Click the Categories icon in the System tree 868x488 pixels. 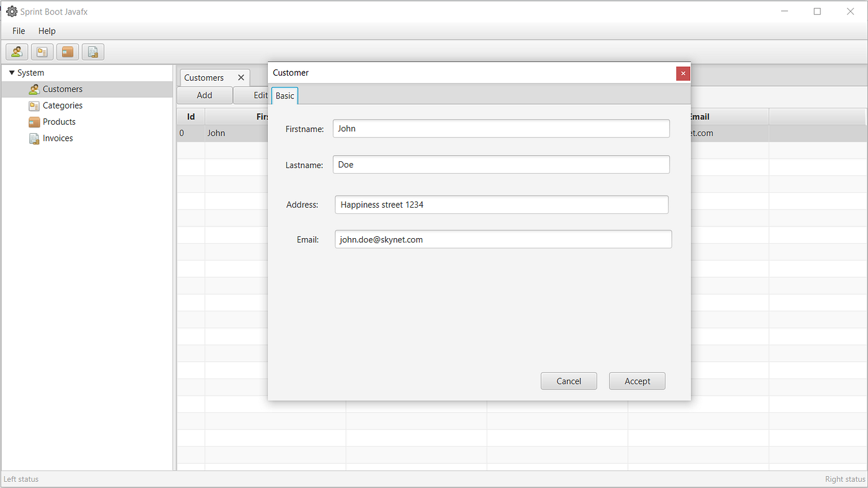click(34, 105)
